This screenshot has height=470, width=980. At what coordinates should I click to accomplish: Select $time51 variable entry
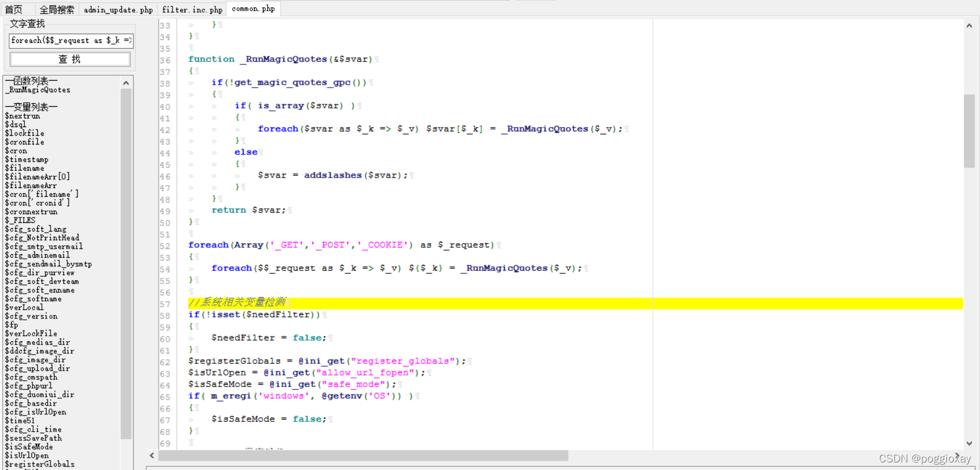pyautogui.click(x=20, y=421)
